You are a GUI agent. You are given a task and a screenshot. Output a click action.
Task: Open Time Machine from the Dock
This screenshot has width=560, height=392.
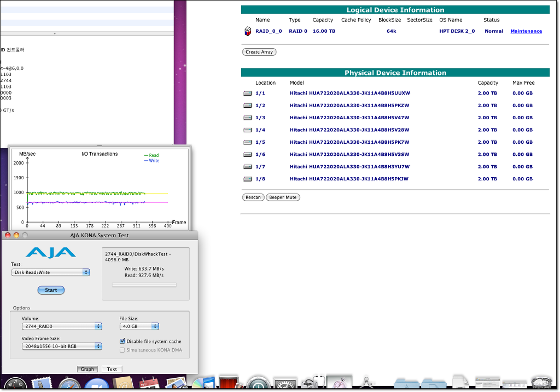[258, 382]
